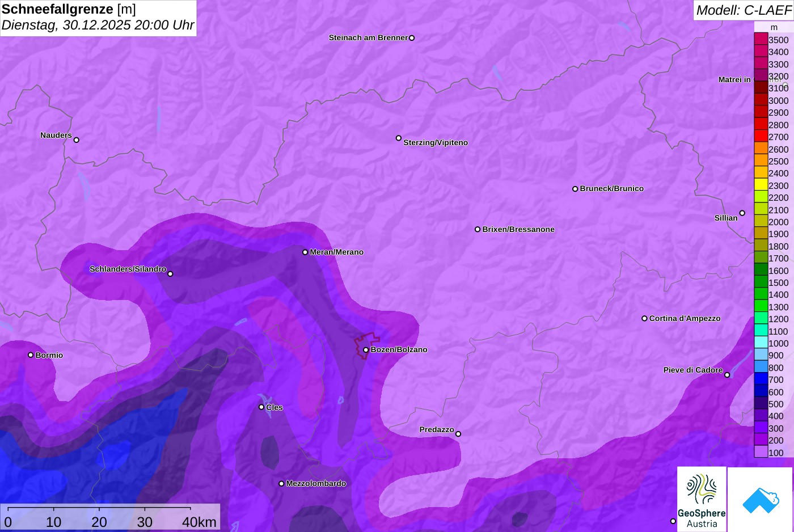Select the Pieve di Cadore location marker
Screen dimensions: 794x532
(x=727, y=375)
